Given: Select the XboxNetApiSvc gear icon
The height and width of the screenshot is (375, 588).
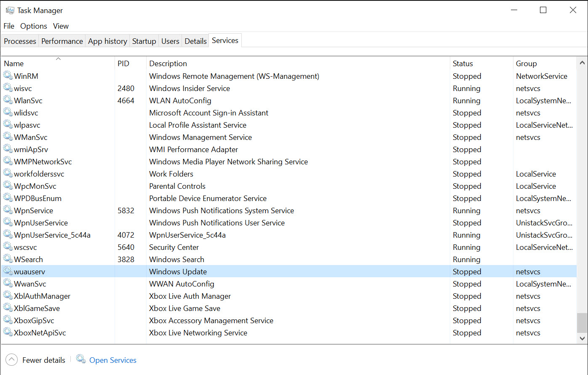Looking at the screenshot, I should (8, 332).
